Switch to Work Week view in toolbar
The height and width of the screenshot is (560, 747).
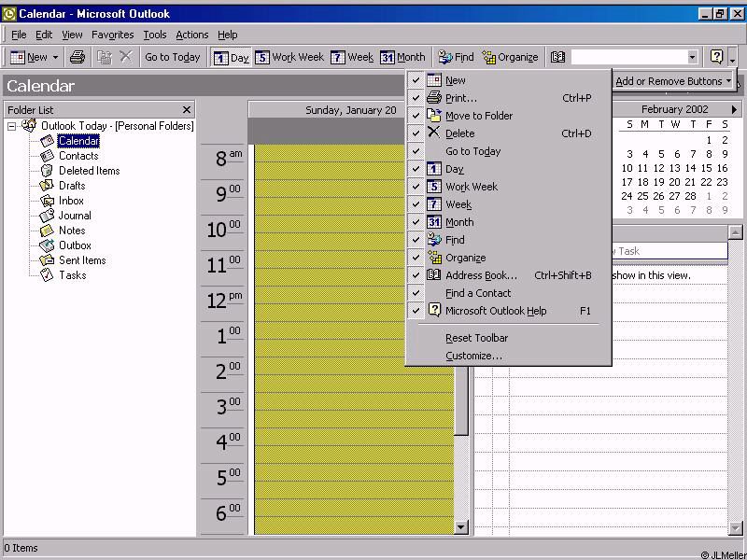tap(289, 57)
